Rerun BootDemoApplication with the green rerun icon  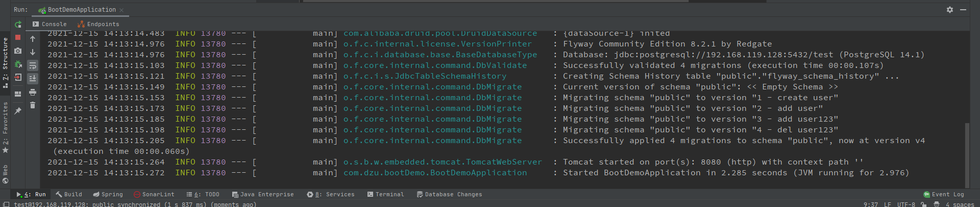[18, 24]
